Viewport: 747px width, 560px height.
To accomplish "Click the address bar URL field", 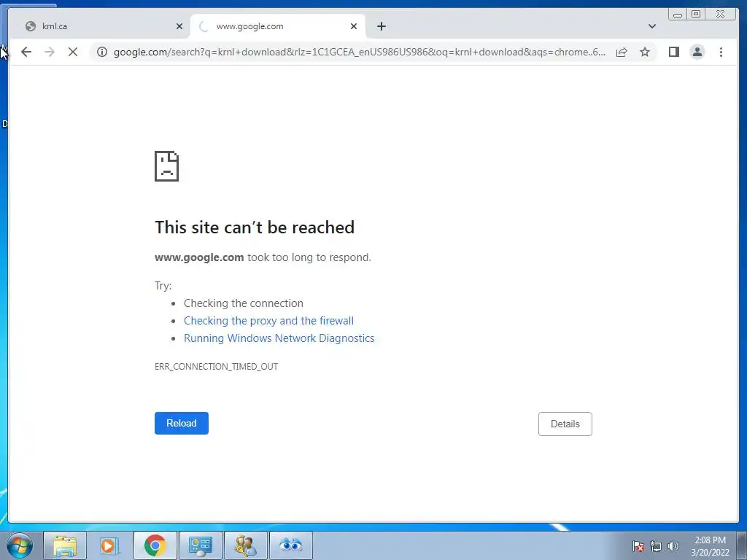I will pyautogui.click(x=360, y=52).
